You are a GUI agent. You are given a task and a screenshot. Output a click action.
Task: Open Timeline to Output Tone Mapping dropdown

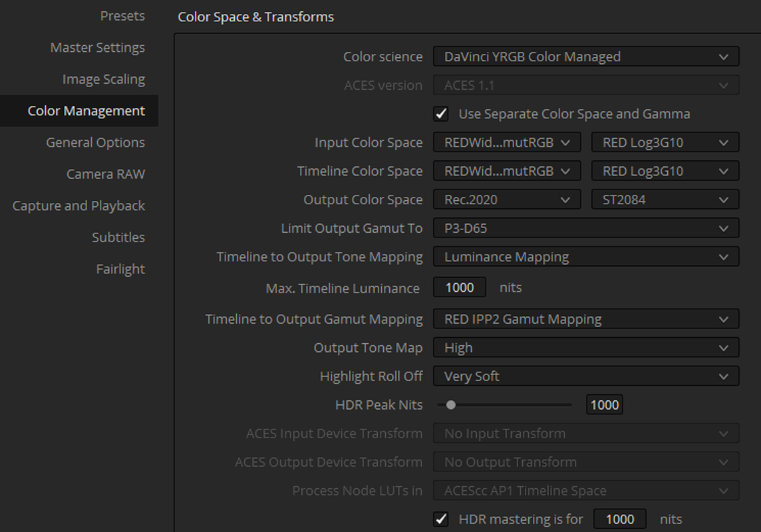586,257
